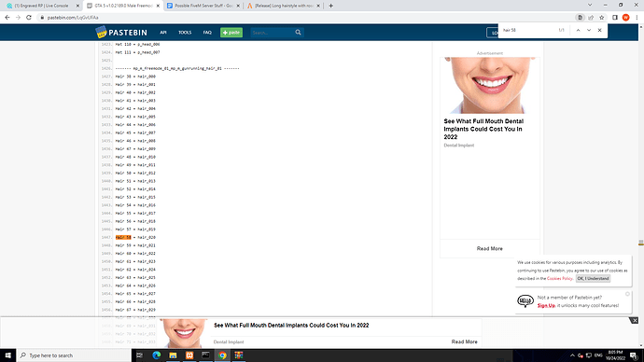Close the find bar
Viewport: 644px width, 362px height.
point(599,30)
